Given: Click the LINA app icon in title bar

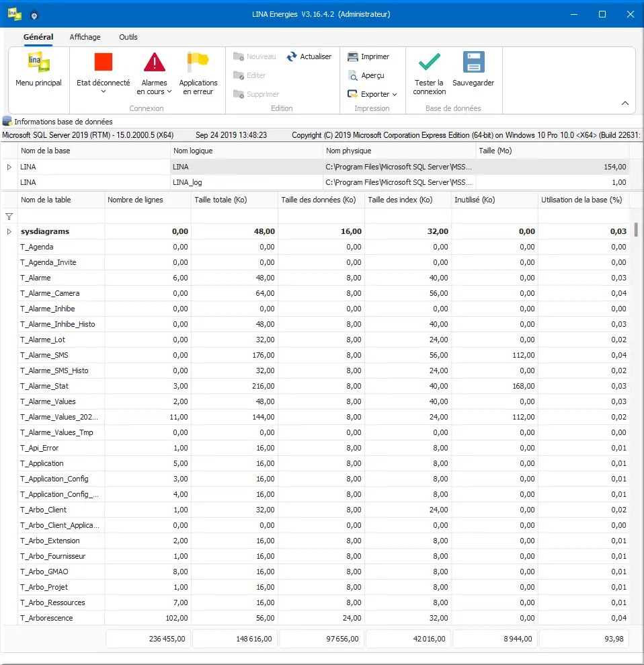Looking at the screenshot, I should (x=14, y=14).
